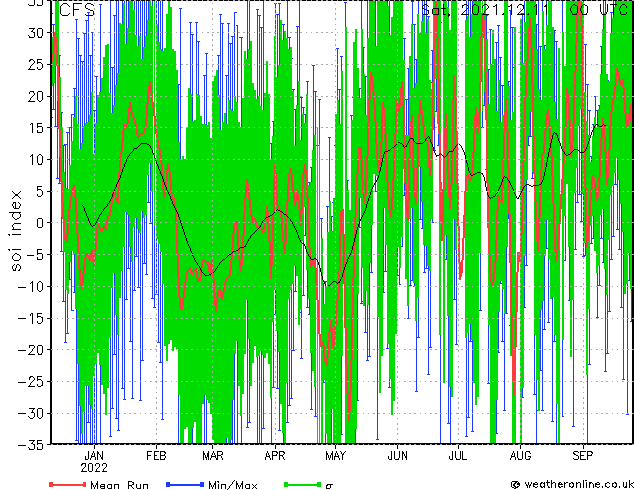
Task: Click the 15 y-axis value
Action: [36, 128]
